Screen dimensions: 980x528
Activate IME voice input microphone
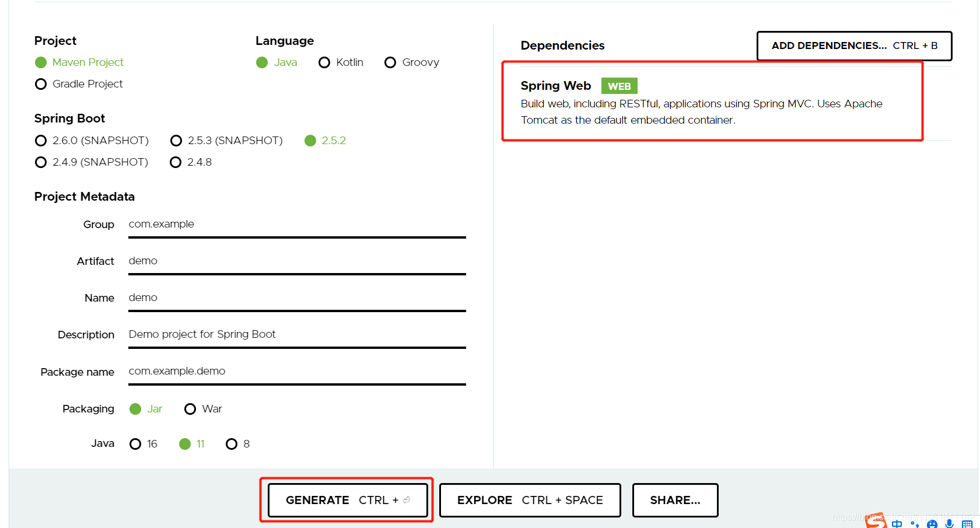point(950,524)
